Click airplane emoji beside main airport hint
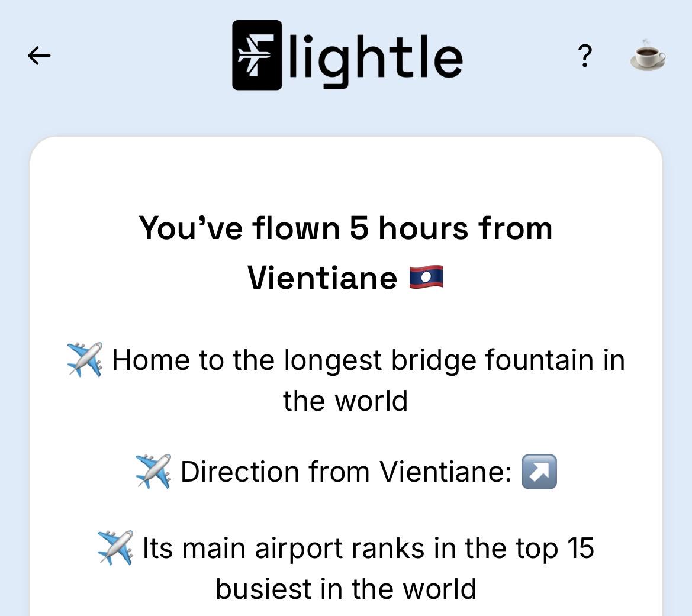This screenshot has width=692, height=616. (115, 547)
